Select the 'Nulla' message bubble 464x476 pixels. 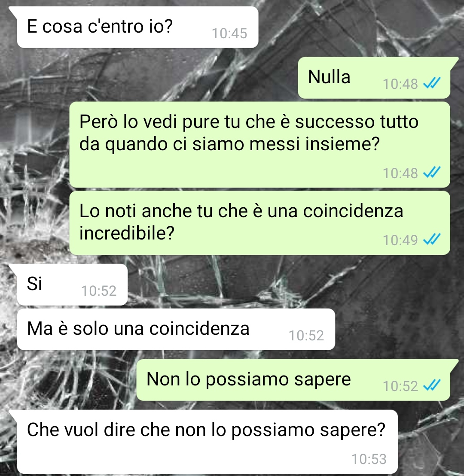coord(374,78)
